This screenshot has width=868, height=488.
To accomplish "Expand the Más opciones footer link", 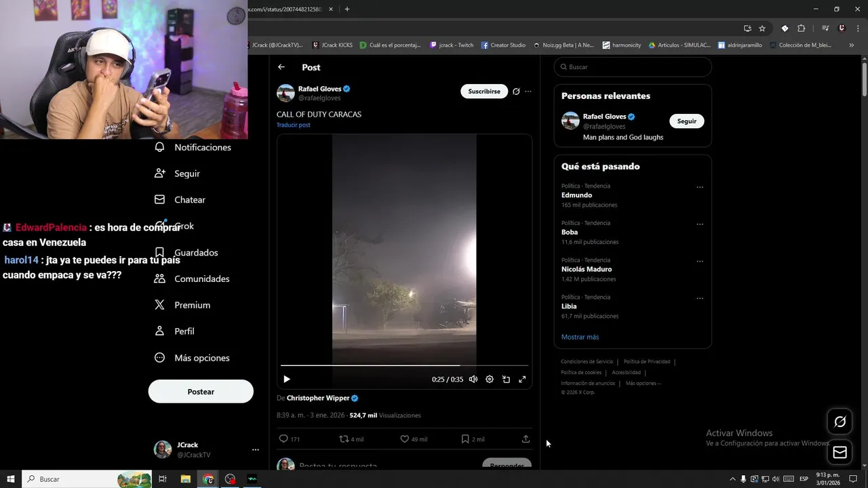I will point(643,384).
